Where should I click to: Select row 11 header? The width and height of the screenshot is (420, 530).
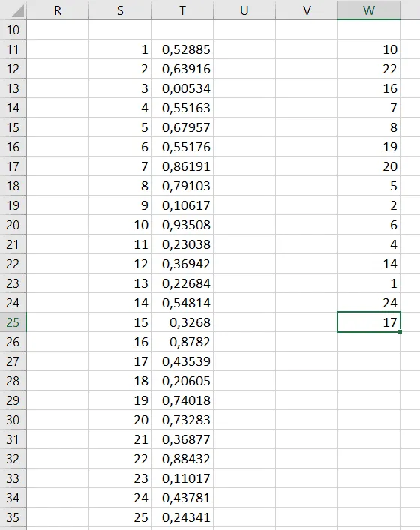click(13, 49)
